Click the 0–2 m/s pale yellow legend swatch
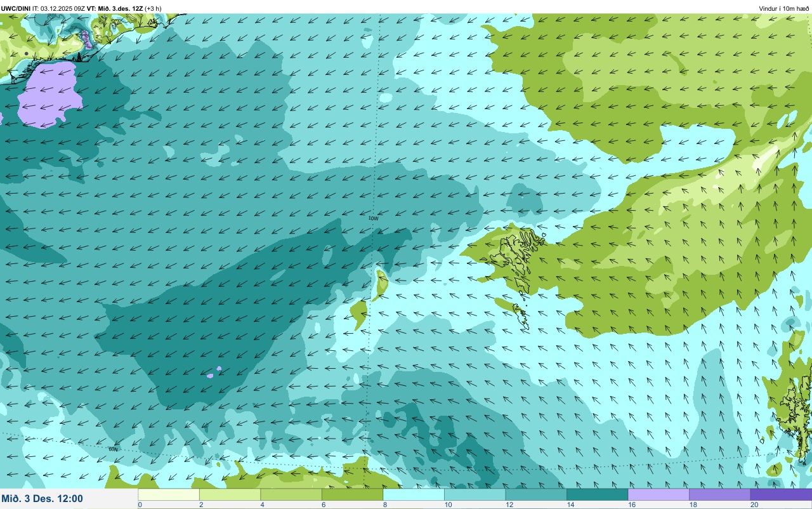 pos(169,494)
